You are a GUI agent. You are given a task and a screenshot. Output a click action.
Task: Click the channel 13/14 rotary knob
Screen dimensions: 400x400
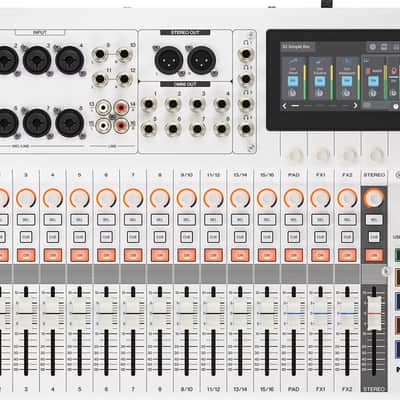[x=240, y=198]
